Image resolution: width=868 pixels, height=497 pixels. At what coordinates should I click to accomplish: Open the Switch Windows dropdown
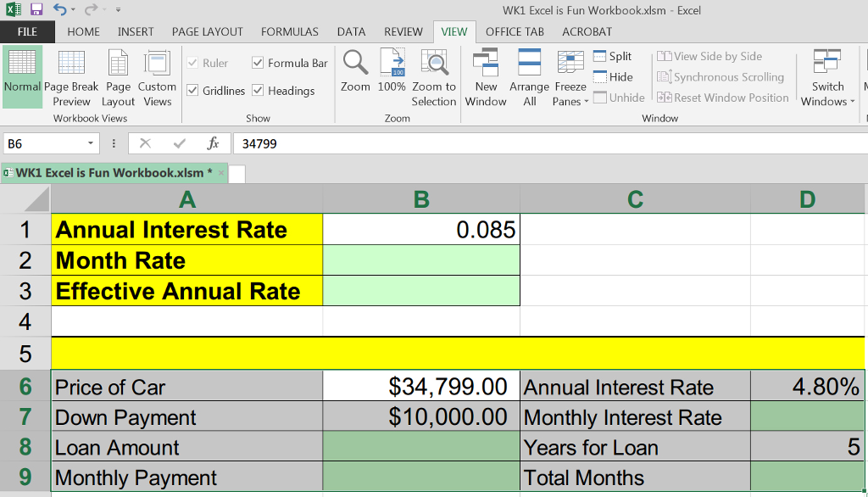pos(827,78)
